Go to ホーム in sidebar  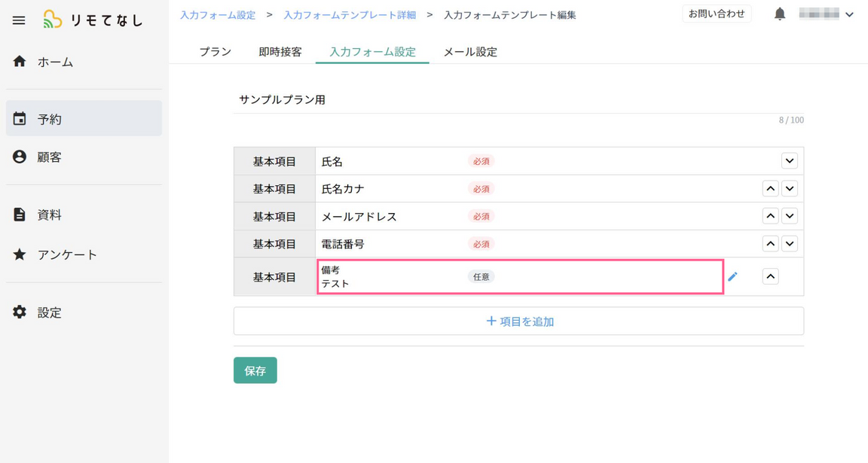(55, 62)
